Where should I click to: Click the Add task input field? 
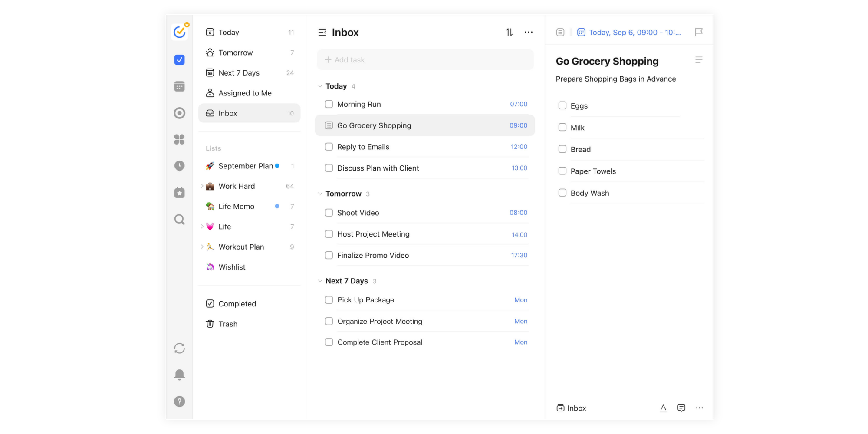(x=425, y=59)
